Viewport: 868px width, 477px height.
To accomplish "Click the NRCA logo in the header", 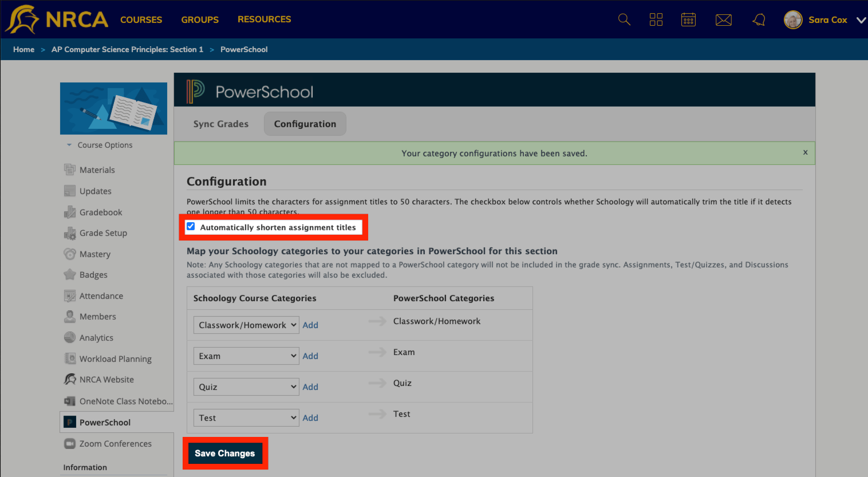I will tap(56, 19).
